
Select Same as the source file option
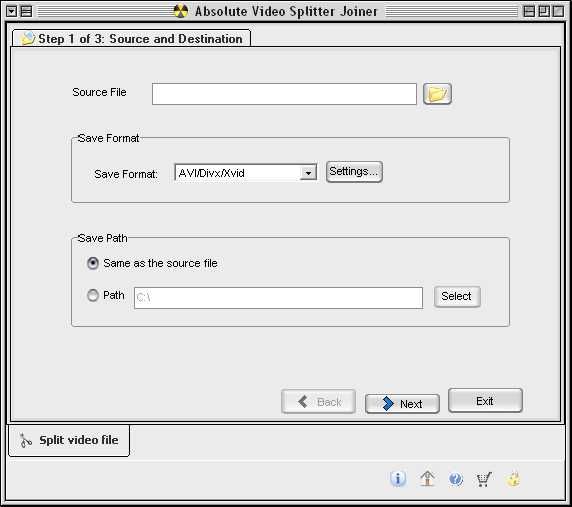click(x=152, y=263)
